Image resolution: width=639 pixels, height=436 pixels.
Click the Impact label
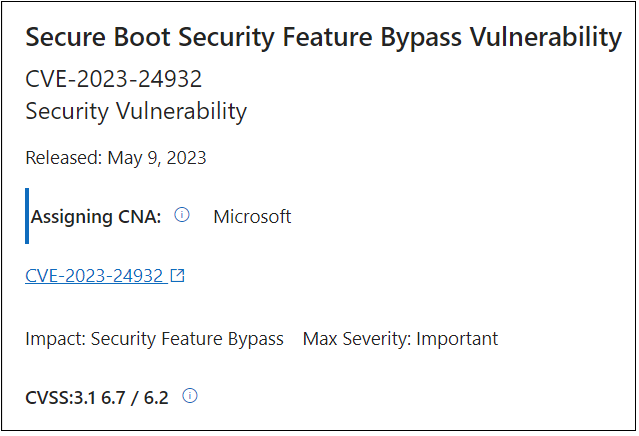[x=55, y=338]
